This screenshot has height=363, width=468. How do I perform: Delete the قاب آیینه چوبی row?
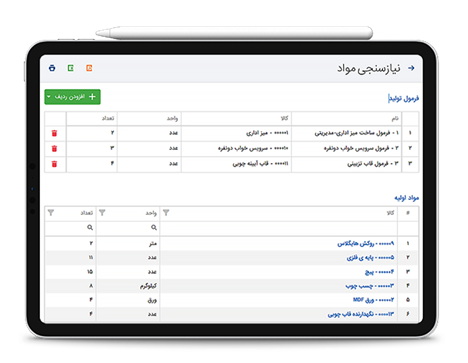54,164
